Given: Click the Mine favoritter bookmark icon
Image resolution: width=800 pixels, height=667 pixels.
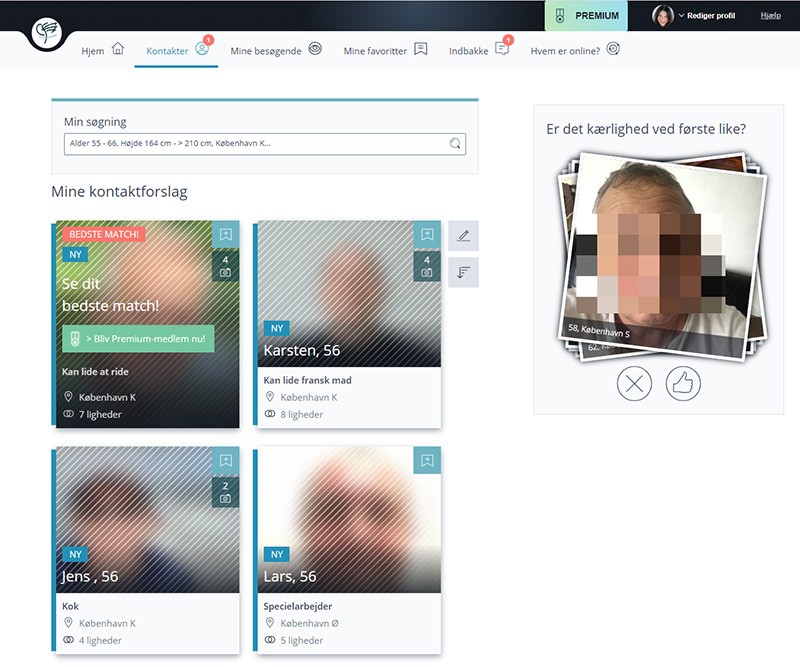Looking at the screenshot, I should pos(420,49).
